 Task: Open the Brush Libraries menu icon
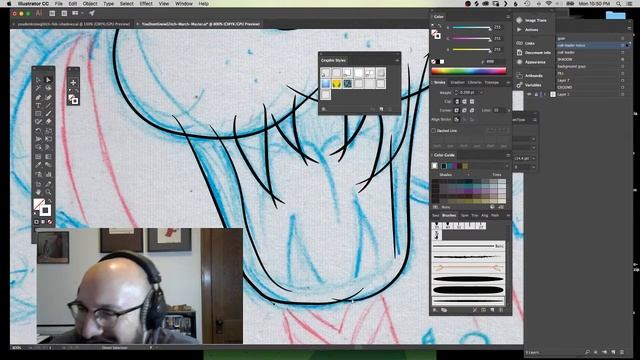coord(435,310)
